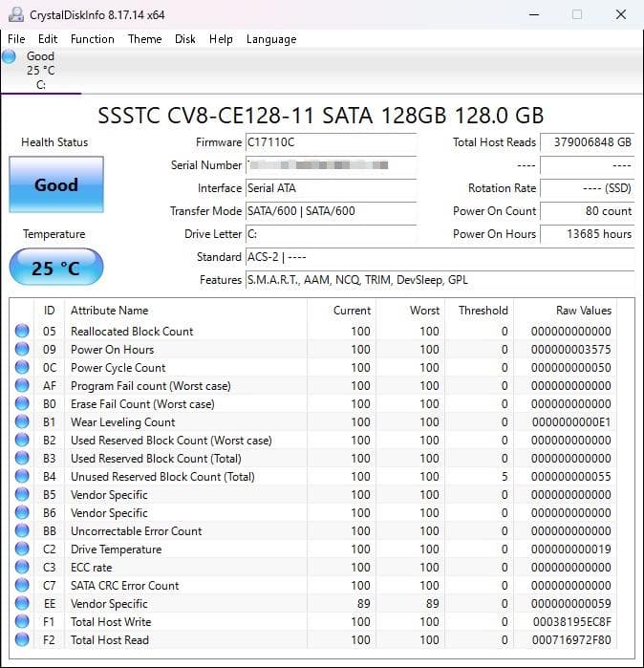Viewport: 644px width, 668px height.
Task: Click current value 89 in EE row
Action: click(364, 604)
